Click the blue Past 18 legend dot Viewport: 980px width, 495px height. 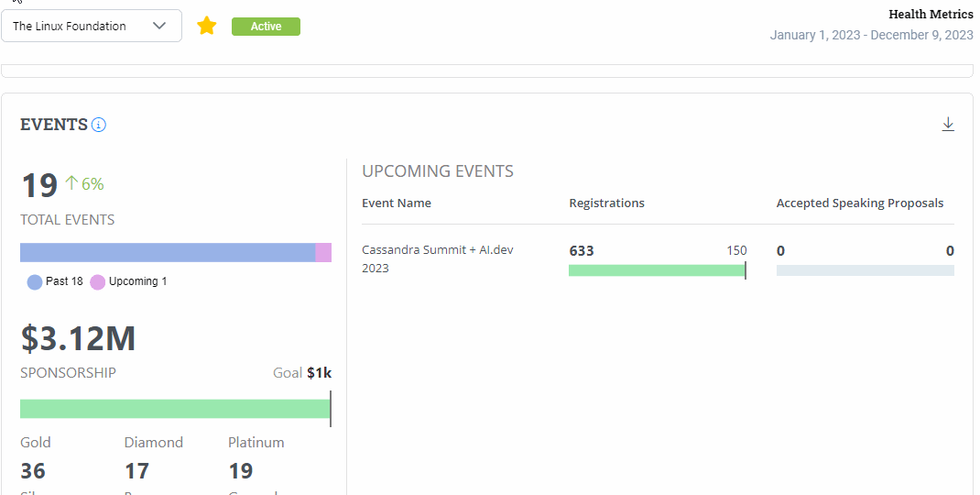(x=35, y=281)
